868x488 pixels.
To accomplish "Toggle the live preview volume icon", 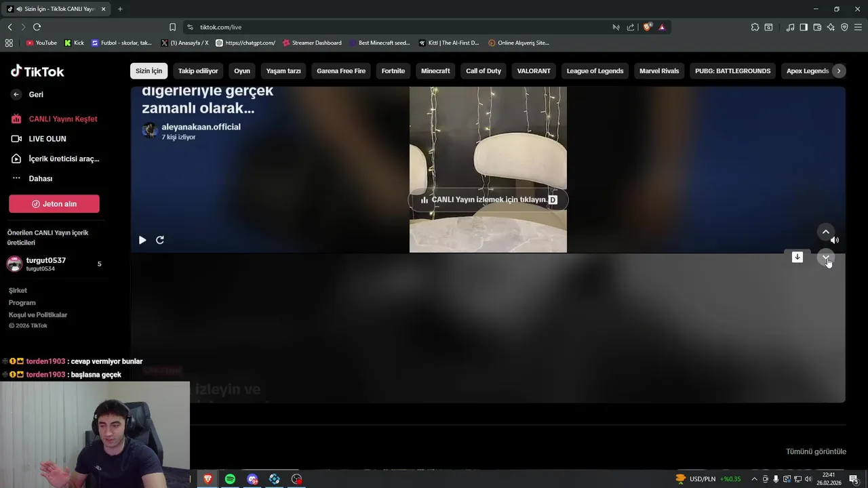I will pyautogui.click(x=835, y=240).
